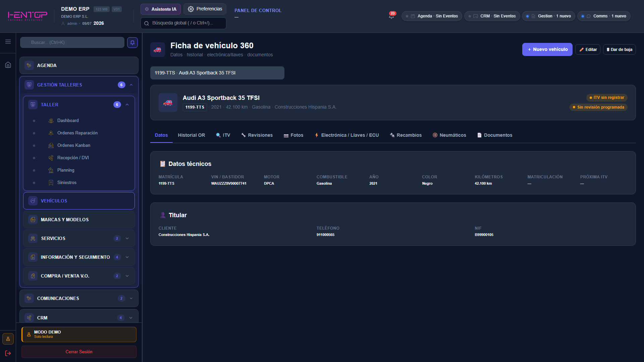Click the HENTOP logo
Image resolution: width=644 pixels, height=362 pixels.
(28, 16)
